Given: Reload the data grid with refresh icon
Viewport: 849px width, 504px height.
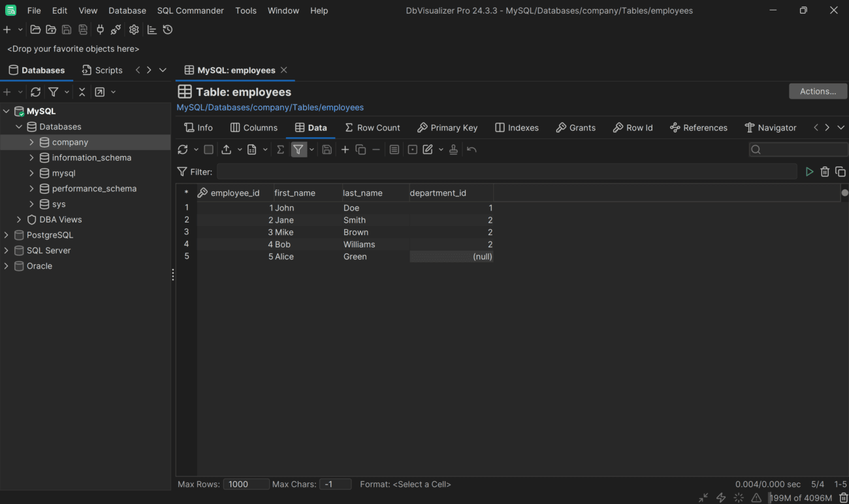Looking at the screenshot, I should pos(183,150).
